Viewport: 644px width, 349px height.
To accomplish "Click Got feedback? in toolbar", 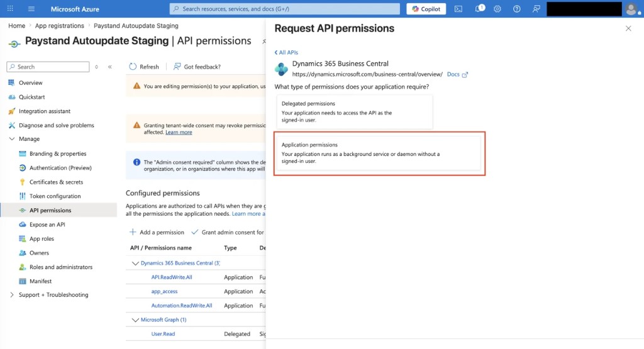I will click(x=197, y=67).
